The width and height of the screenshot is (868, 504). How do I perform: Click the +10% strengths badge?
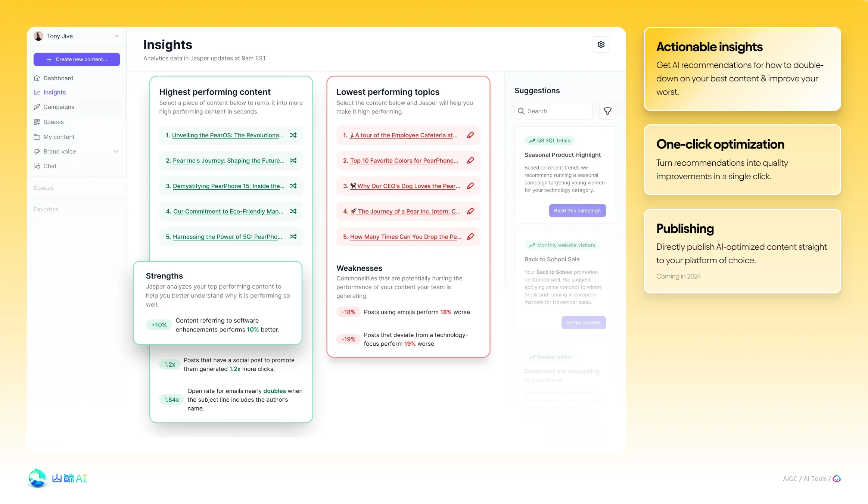click(x=159, y=325)
